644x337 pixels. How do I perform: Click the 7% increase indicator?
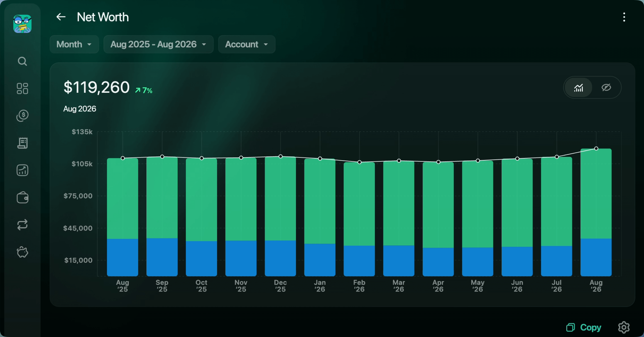pos(144,90)
